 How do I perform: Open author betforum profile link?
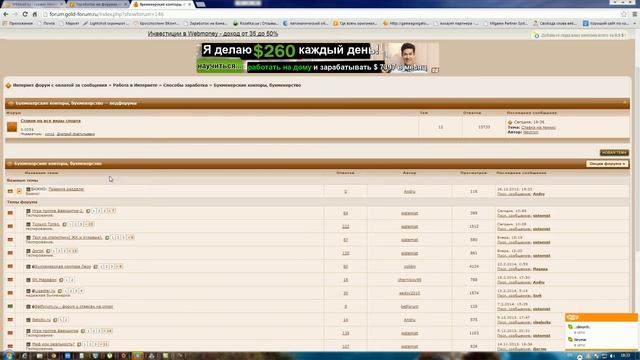(x=409, y=307)
